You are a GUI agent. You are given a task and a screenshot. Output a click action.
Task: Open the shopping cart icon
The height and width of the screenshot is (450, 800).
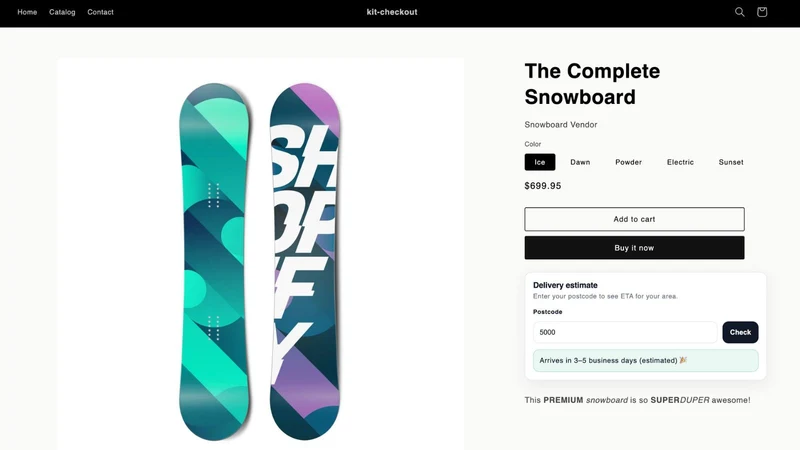762,12
